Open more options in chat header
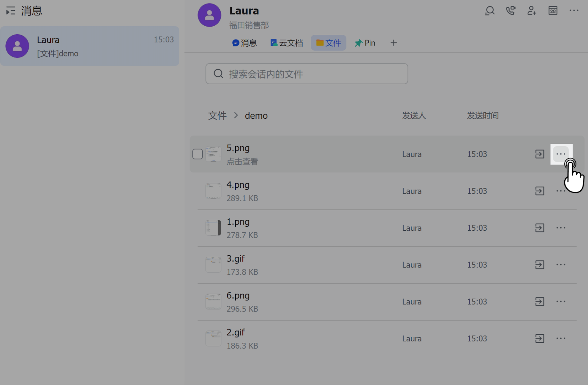The height and width of the screenshot is (385, 588). 574,11
